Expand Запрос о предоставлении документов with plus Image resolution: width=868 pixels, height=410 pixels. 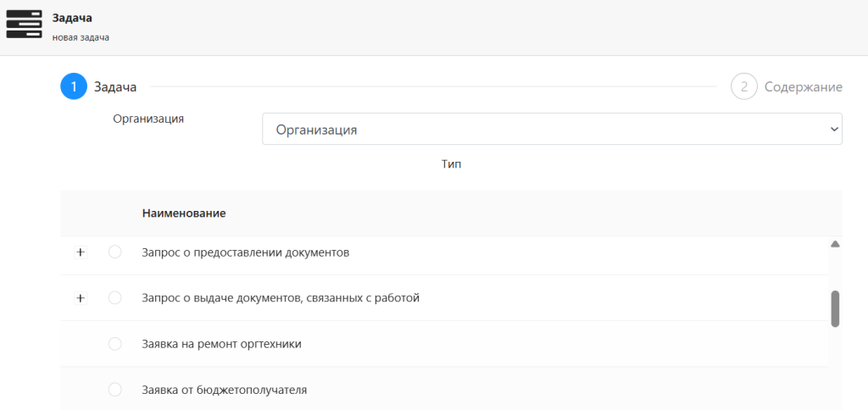click(x=81, y=252)
